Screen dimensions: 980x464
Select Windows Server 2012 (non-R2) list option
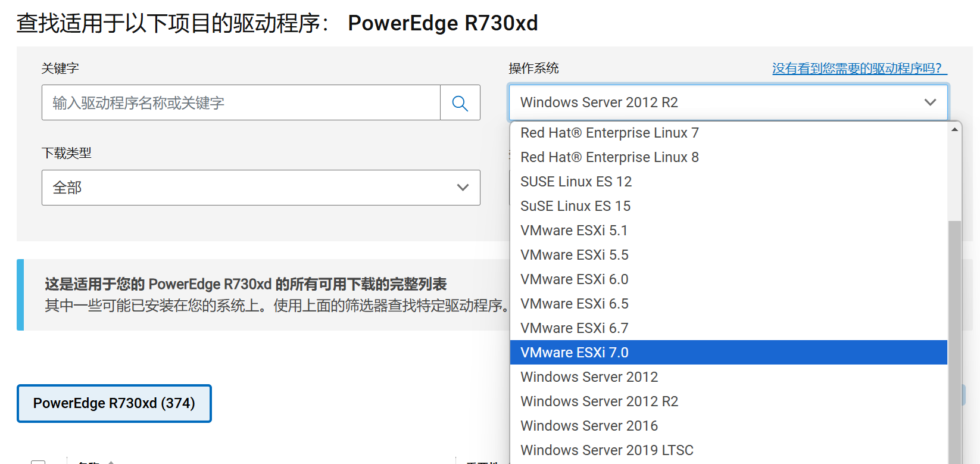(589, 377)
